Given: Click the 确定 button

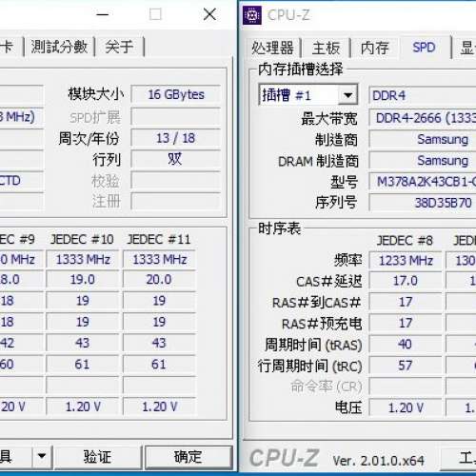Looking at the screenshot, I should [x=188, y=457].
